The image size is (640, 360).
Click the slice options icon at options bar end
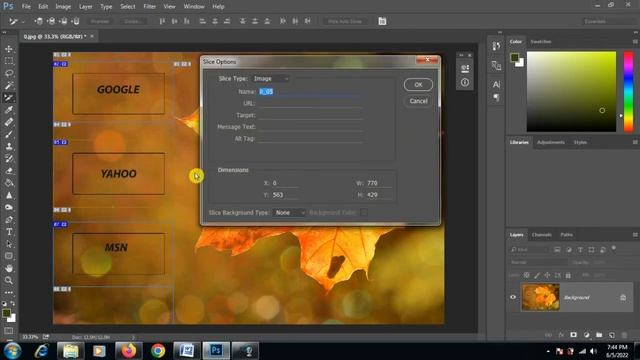click(x=382, y=21)
